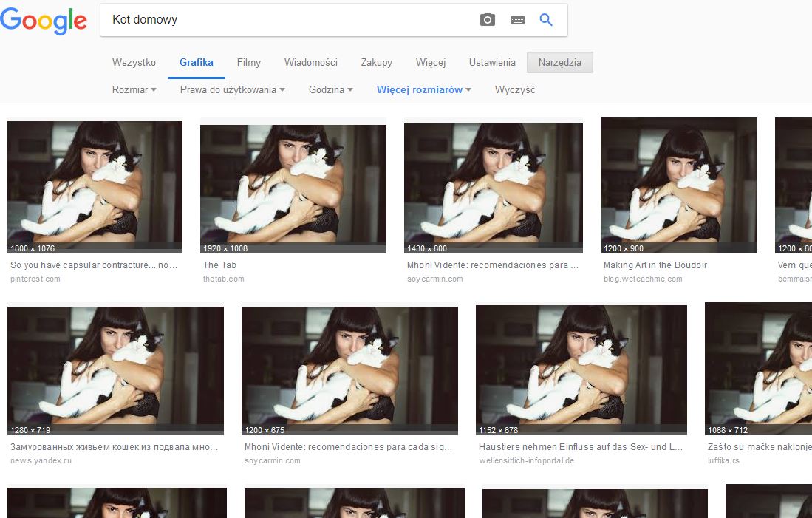812x518 pixels.
Task: Go to the Wiadomości tab
Action: (x=311, y=62)
